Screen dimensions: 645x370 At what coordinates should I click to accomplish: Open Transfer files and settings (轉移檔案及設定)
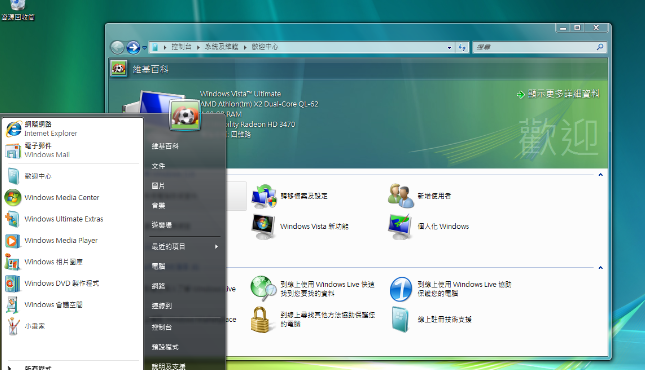(290, 196)
